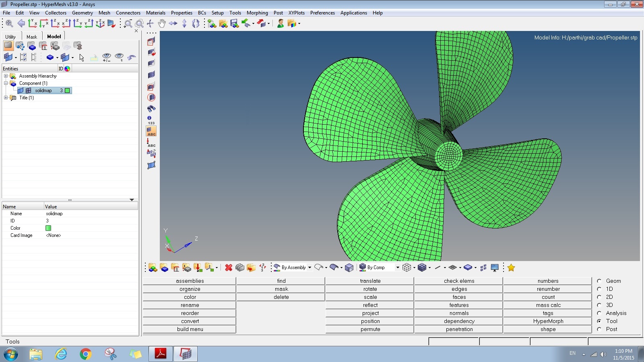This screenshot has width=644, height=362.
Task: Open the By Comp color mode dropdown
Action: click(397, 267)
